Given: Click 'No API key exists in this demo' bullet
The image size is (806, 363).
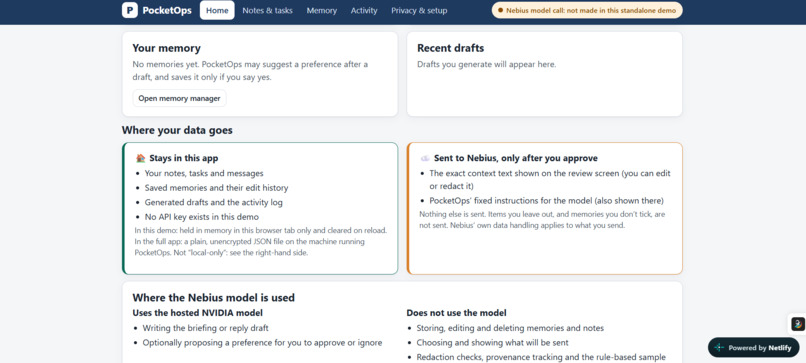Looking at the screenshot, I should tap(202, 217).
